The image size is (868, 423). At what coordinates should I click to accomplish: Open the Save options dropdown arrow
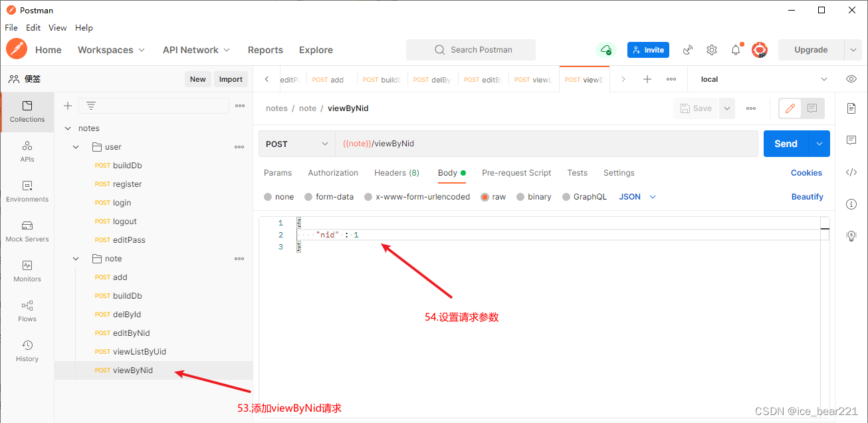[x=727, y=108]
